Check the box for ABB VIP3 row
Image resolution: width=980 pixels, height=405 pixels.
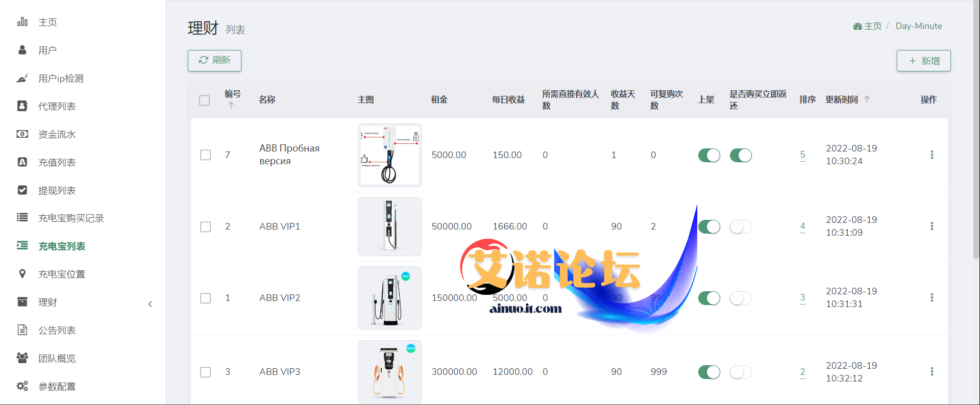coord(206,372)
